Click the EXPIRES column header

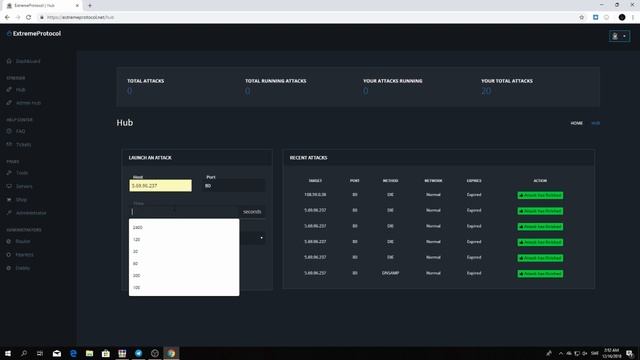[x=474, y=181]
